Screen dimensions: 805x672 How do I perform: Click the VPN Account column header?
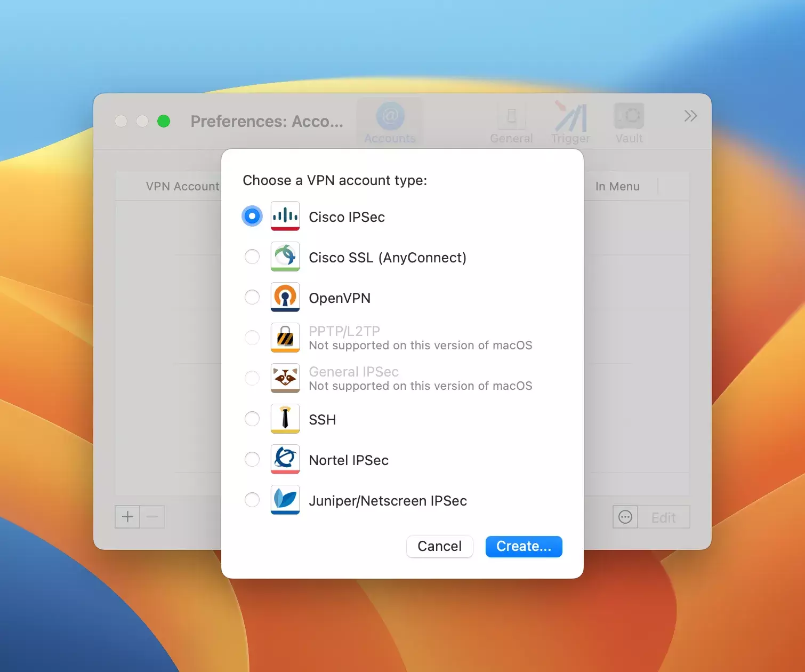click(x=182, y=187)
